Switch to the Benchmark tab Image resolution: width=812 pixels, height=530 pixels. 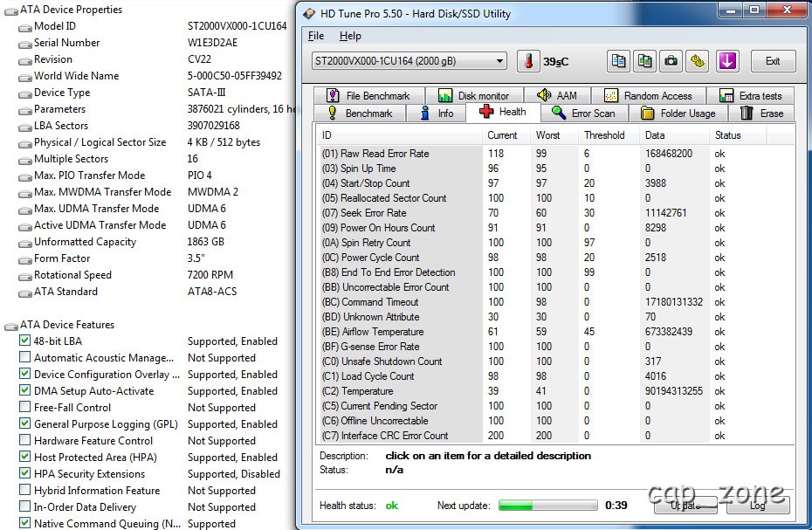pos(360,113)
